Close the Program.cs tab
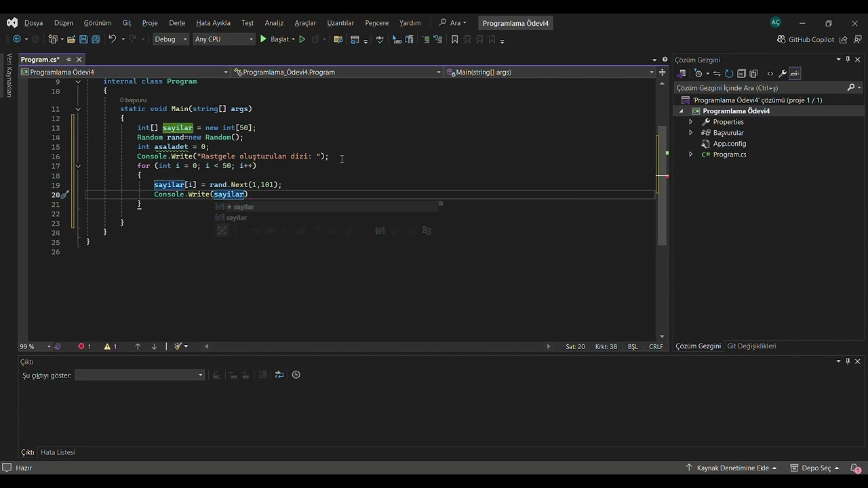This screenshot has height=488, width=868. (79, 60)
